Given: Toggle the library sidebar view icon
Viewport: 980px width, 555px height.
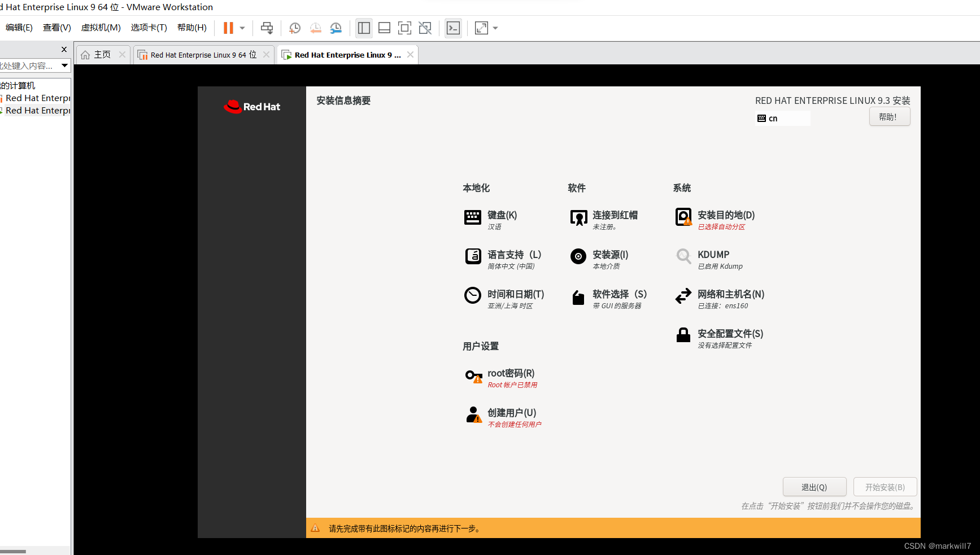Looking at the screenshot, I should point(364,28).
